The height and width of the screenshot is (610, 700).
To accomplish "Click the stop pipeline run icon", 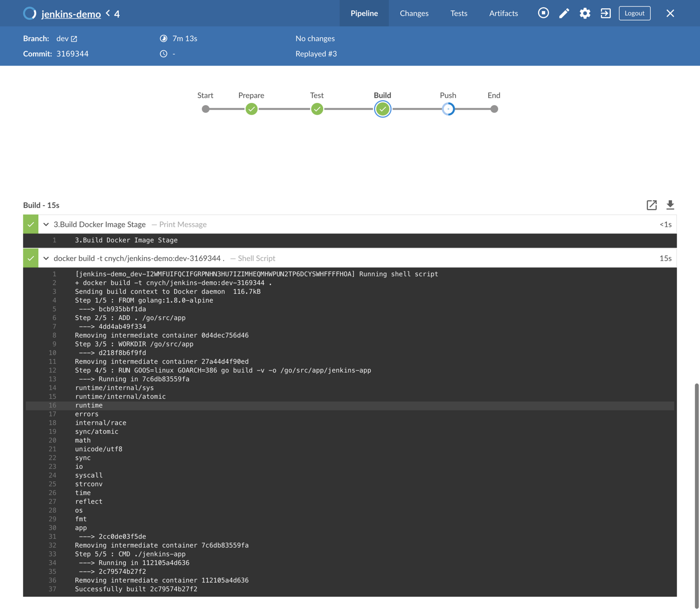I will tap(543, 13).
